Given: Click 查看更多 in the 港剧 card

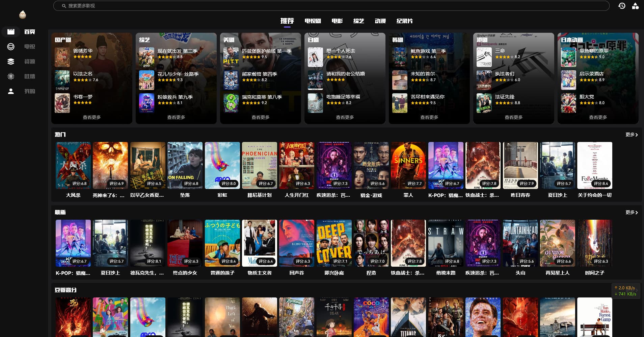Looking at the screenshot, I should pyautogui.click(x=514, y=117).
